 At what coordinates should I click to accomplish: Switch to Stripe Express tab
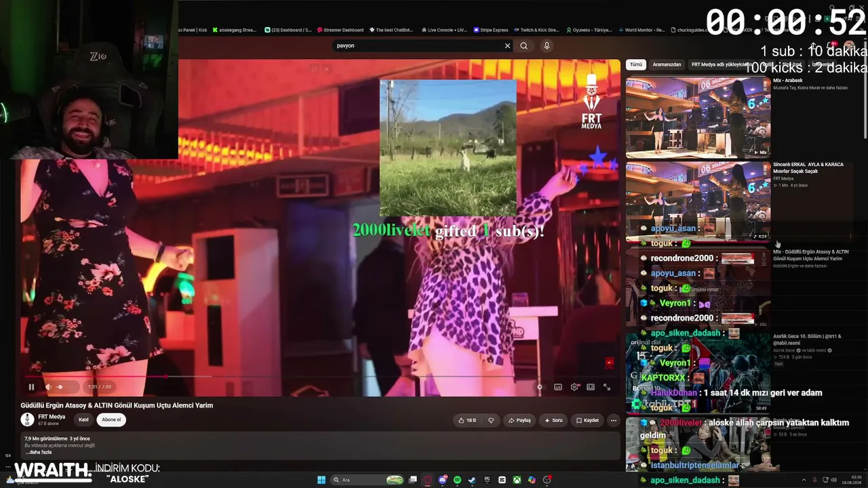point(491,30)
